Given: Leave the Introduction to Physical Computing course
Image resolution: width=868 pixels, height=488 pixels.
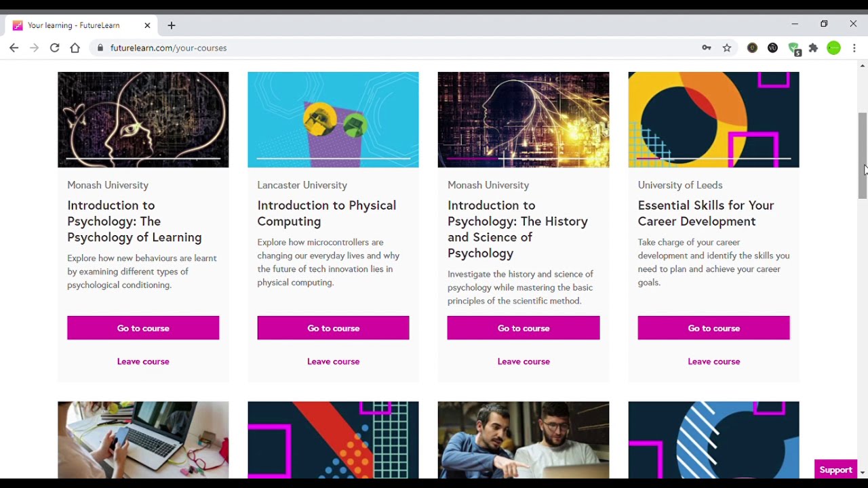Looking at the screenshot, I should point(333,361).
